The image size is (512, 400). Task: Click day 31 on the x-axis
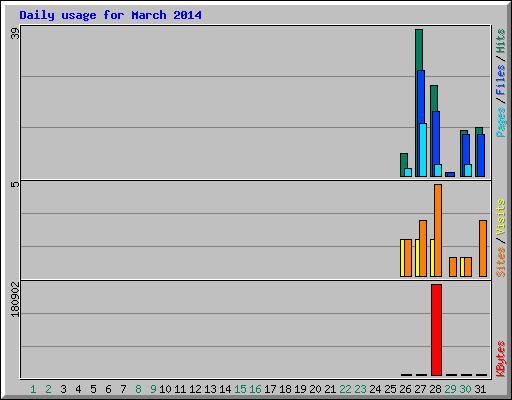480,389
